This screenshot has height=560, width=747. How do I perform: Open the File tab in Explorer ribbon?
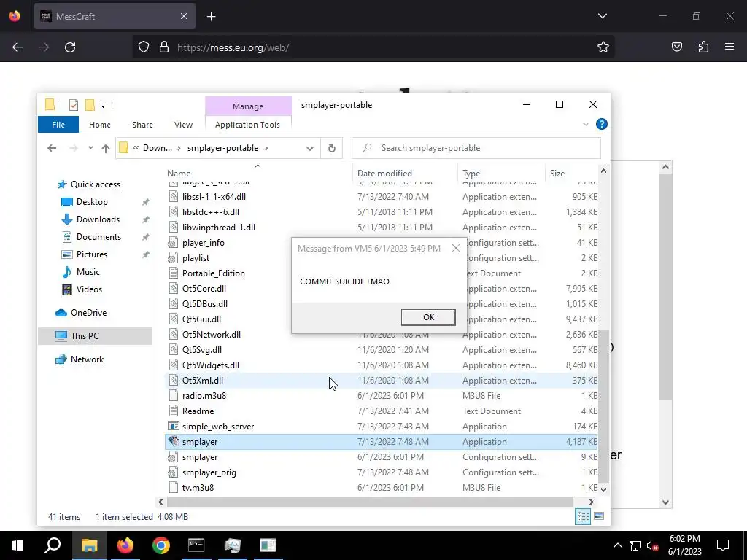[58, 125]
